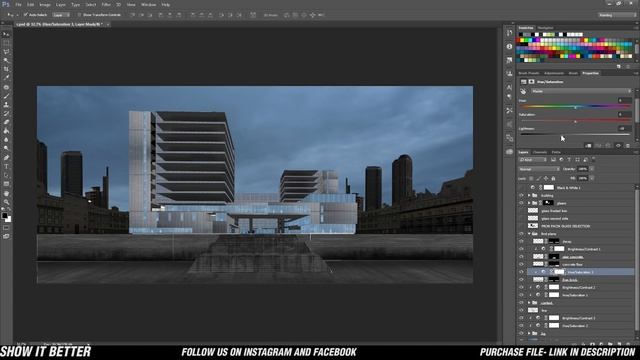Click the layer Opacity value field

582,169
